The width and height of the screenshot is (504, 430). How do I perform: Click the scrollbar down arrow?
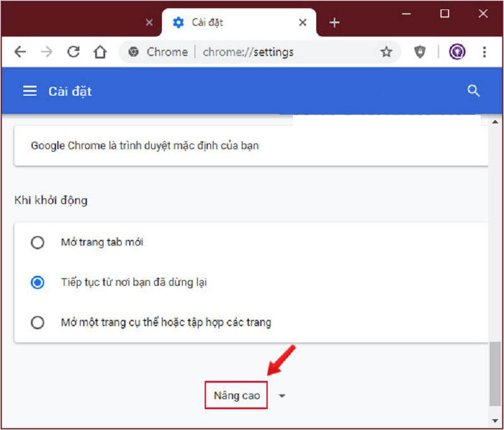[495, 421]
